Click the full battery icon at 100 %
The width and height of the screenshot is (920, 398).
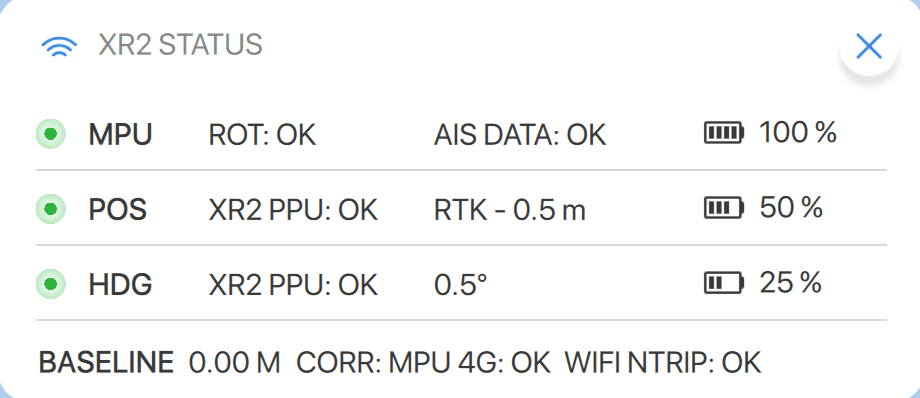coord(724,133)
